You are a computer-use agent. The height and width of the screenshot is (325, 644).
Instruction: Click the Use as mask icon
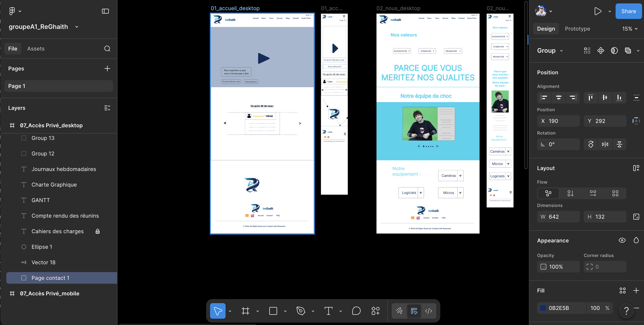click(x=614, y=51)
